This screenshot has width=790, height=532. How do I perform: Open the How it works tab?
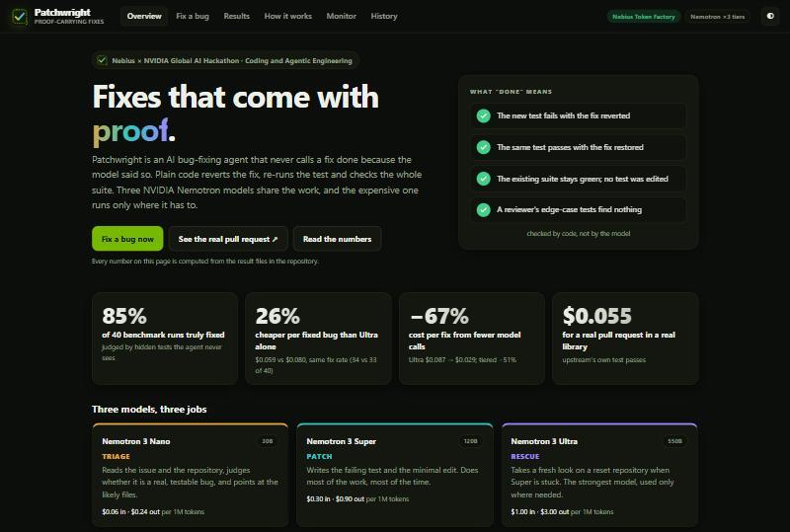point(288,16)
